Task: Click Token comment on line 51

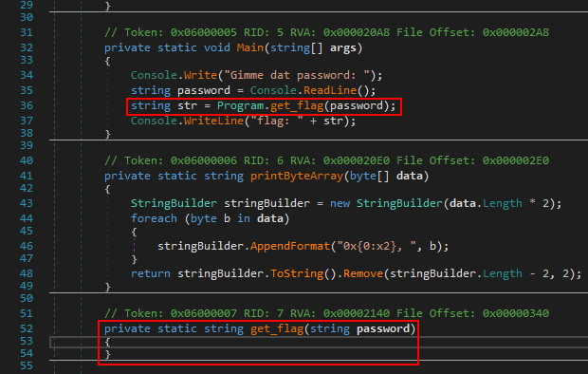Action: [x=326, y=313]
